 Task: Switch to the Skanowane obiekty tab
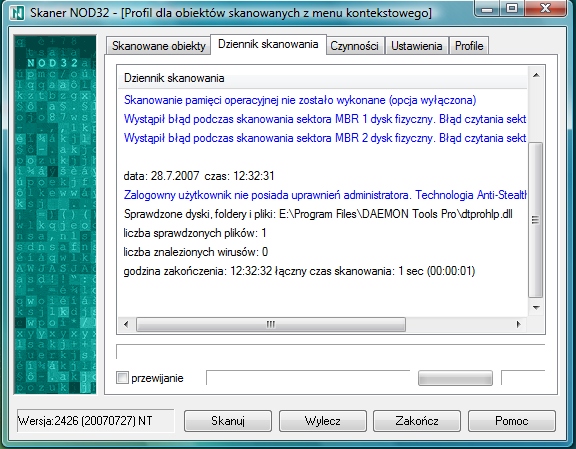click(158, 46)
